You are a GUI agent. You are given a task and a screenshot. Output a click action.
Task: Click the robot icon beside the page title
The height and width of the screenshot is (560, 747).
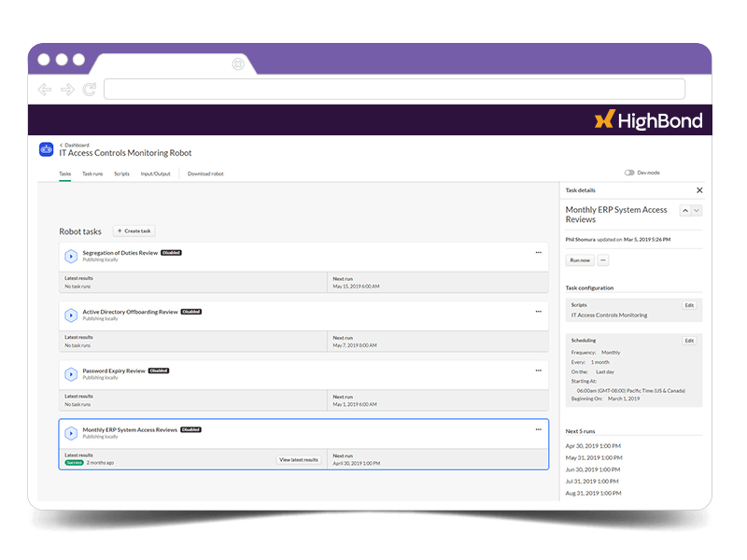tap(46, 149)
